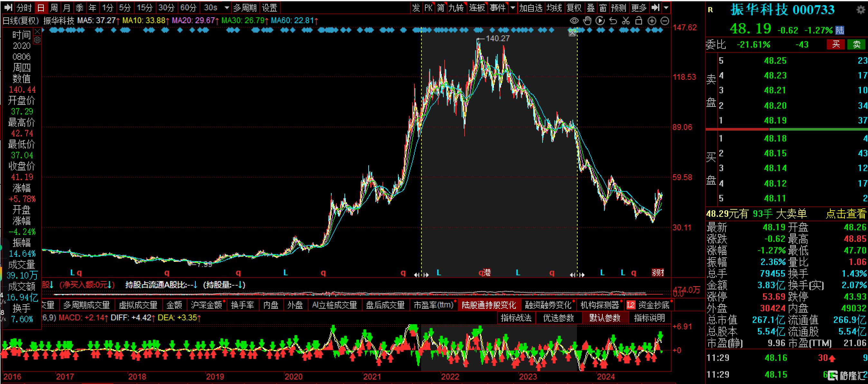The height and width of the screenshot is (384, 868).
Task: Open the far-right toolbar dropdown arrow
Action: (666, 7)
